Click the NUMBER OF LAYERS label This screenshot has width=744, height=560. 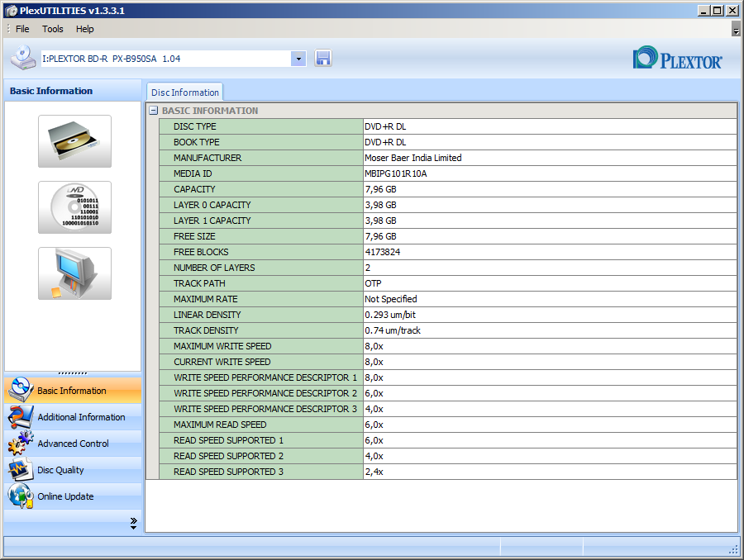coord(214,268)
